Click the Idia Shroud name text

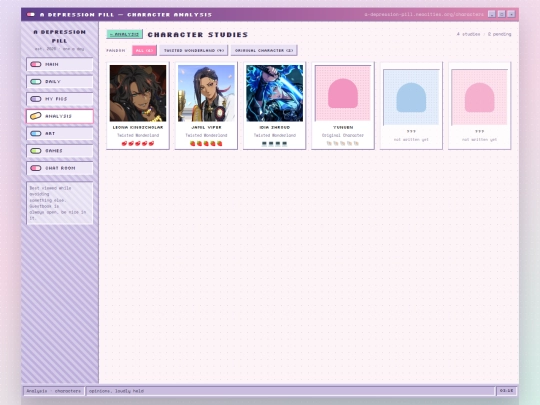pyautogui.click(x=274, y=127)
